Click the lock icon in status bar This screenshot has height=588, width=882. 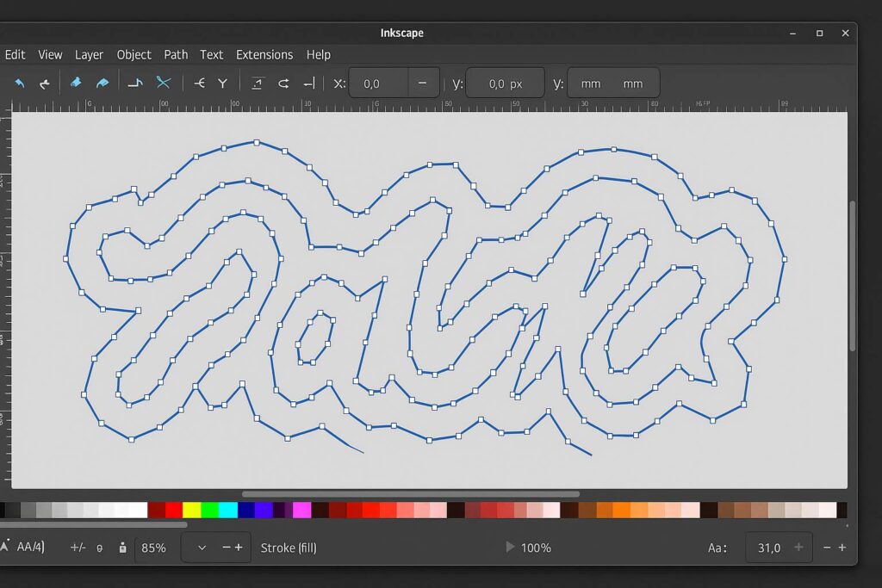(122, 548)
